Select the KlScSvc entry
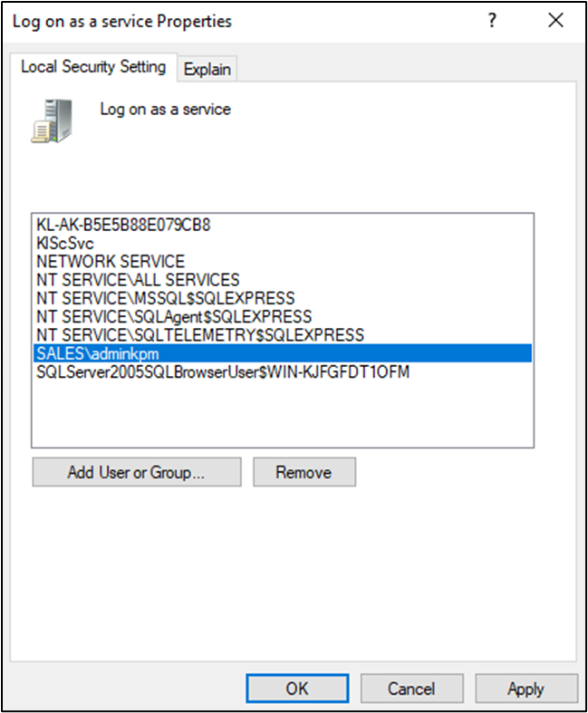 [x=65, y=244]
